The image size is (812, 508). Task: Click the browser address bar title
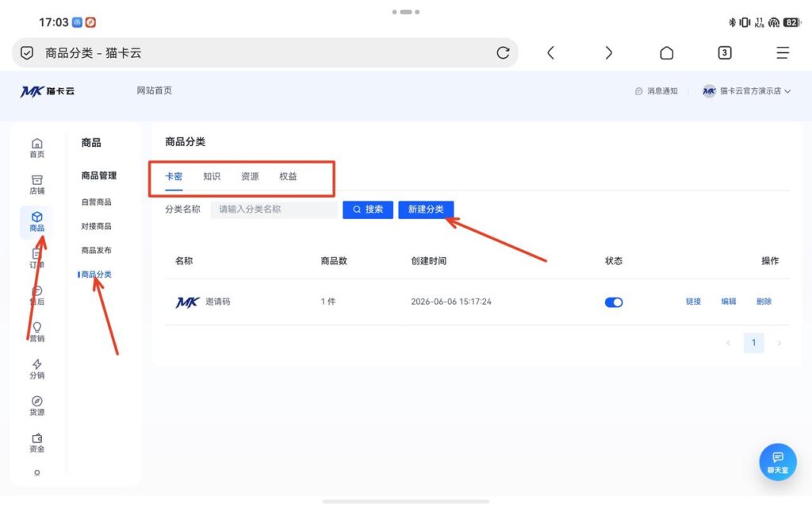coord(94,53)
